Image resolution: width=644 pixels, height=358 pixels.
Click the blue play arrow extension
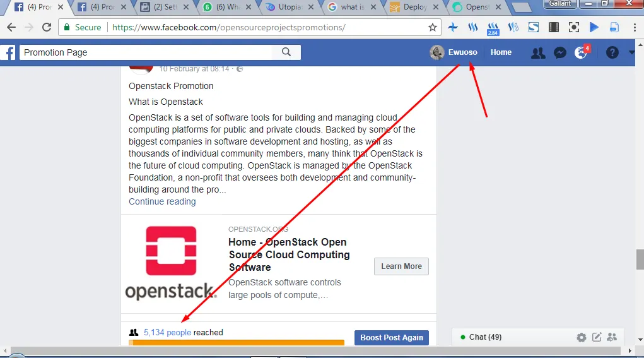coord(594,28)
